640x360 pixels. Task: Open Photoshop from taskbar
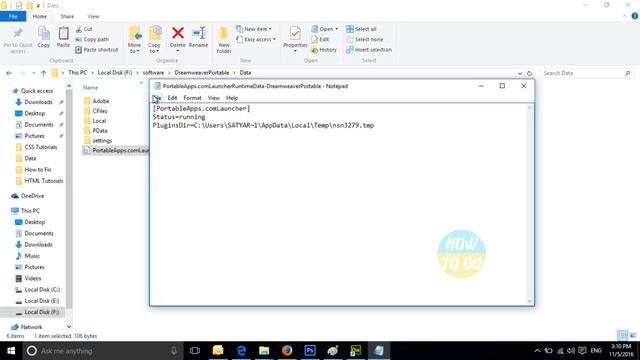coord(310,351)
